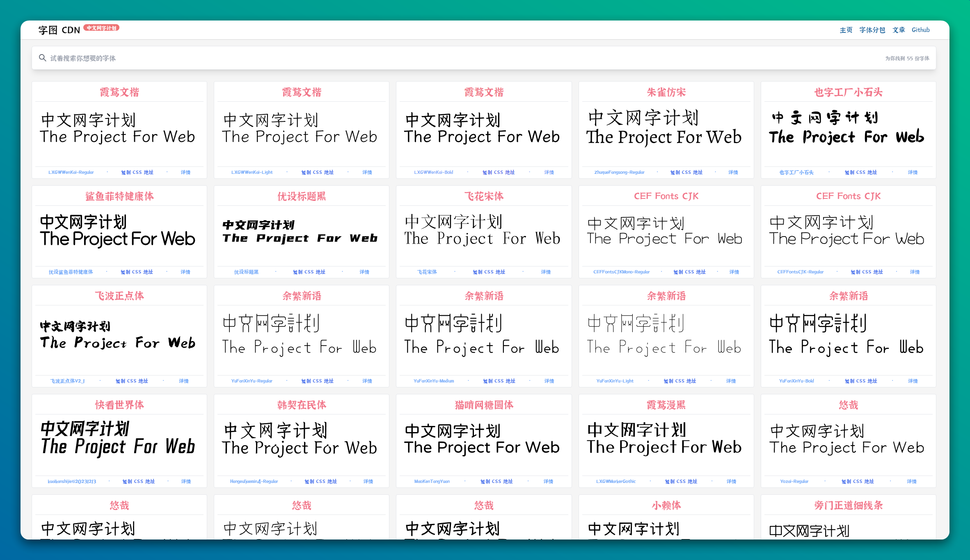Click the LXGWMarkerGothic font name
Image resolution: width=970 pixels, height=560 pixels.
[616, 481]
